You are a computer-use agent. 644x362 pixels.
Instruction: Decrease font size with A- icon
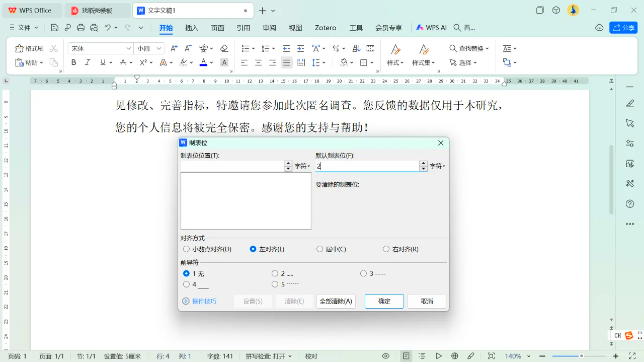click(x=188, y=48)
